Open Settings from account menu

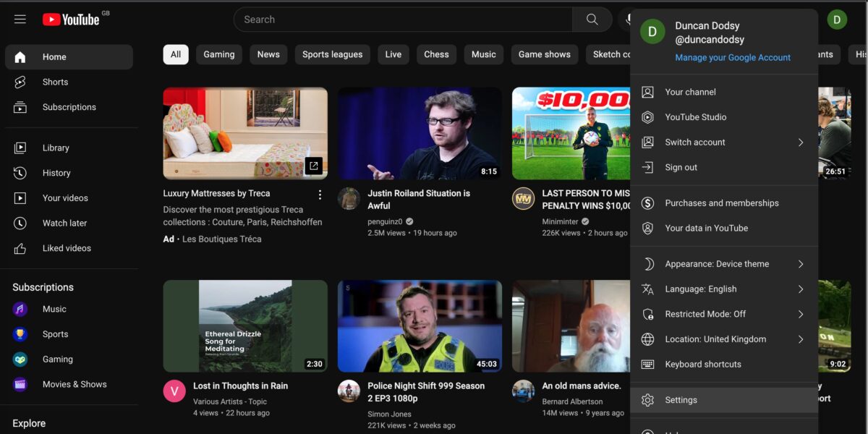tap(724, 400)
